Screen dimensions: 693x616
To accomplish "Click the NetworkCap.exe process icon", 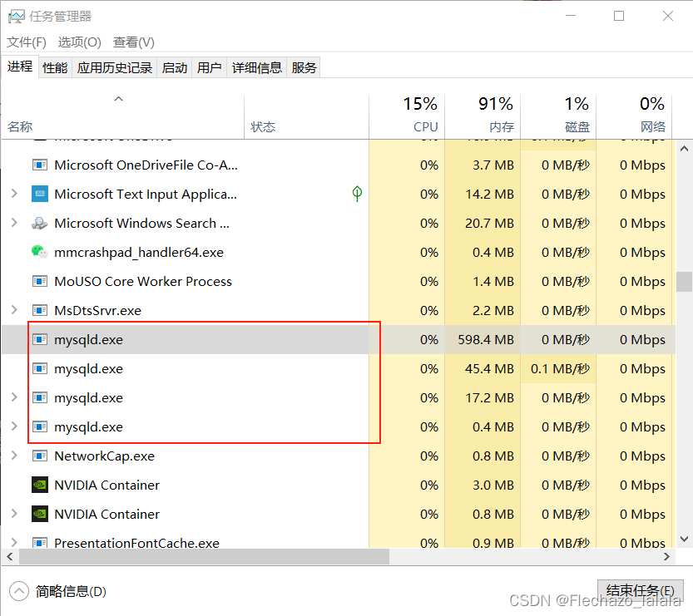I will pyautogui.click(x=40, y=456).
